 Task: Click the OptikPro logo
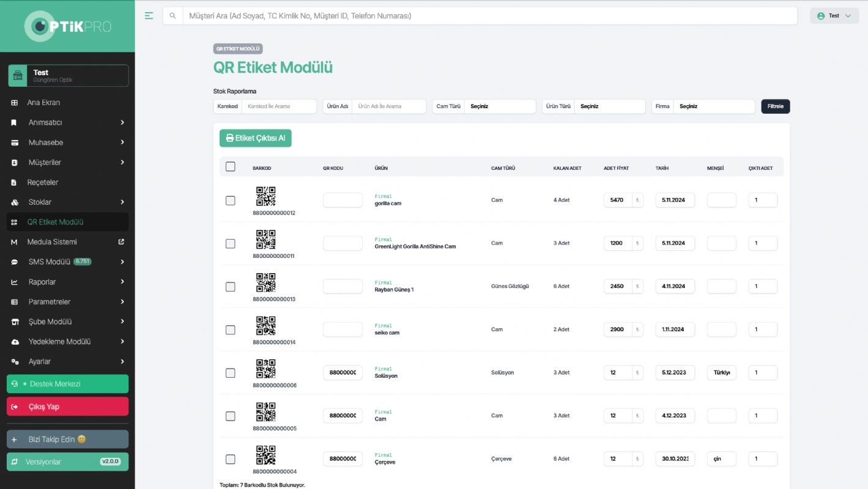coord(68,26)
